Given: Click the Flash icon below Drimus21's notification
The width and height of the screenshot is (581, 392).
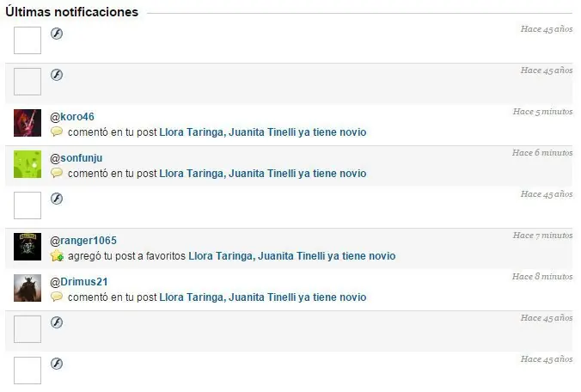Looking at the screenshot, I should [57, 322].
